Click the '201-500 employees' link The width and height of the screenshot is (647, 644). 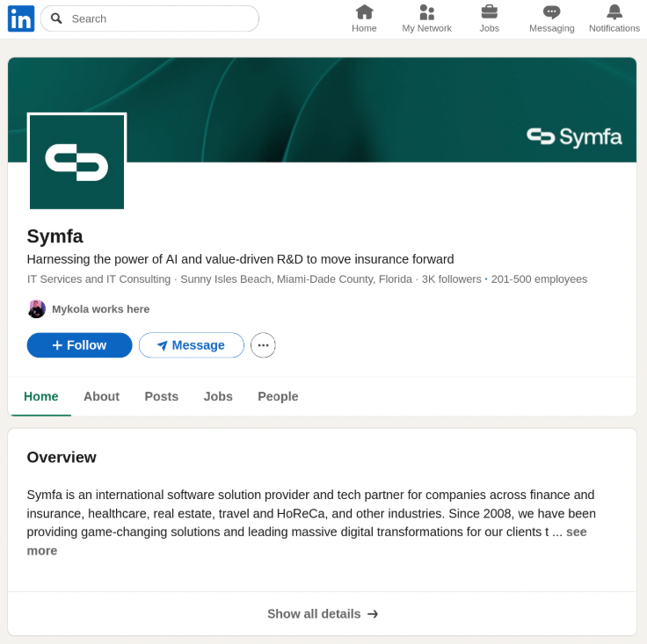point(539,279)
